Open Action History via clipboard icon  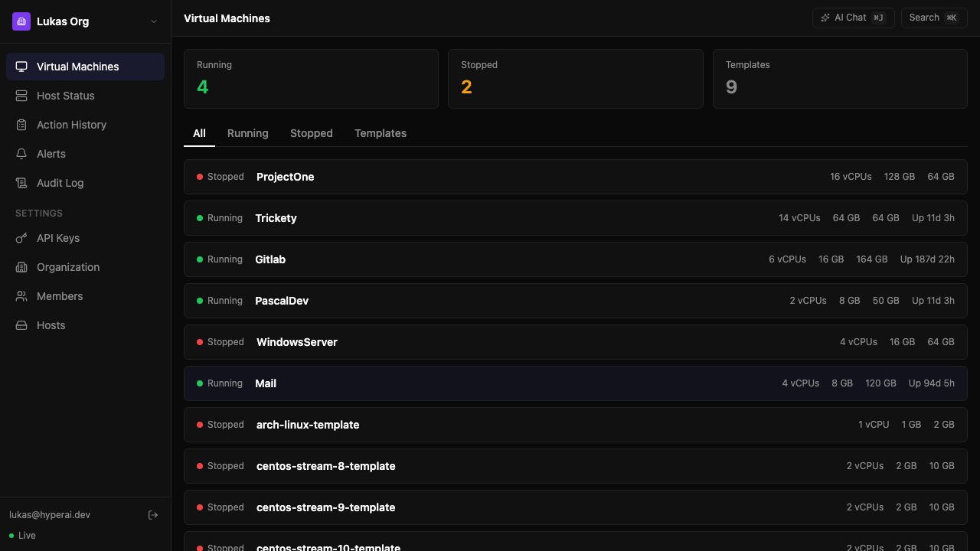(x=21, y=125)
